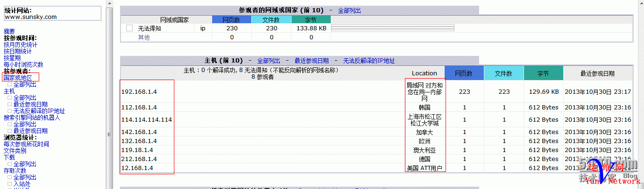This screenshot has width=644, height=189.
Task: Click the 129.69 KB bytes value
Action: [x=543, y=91]
